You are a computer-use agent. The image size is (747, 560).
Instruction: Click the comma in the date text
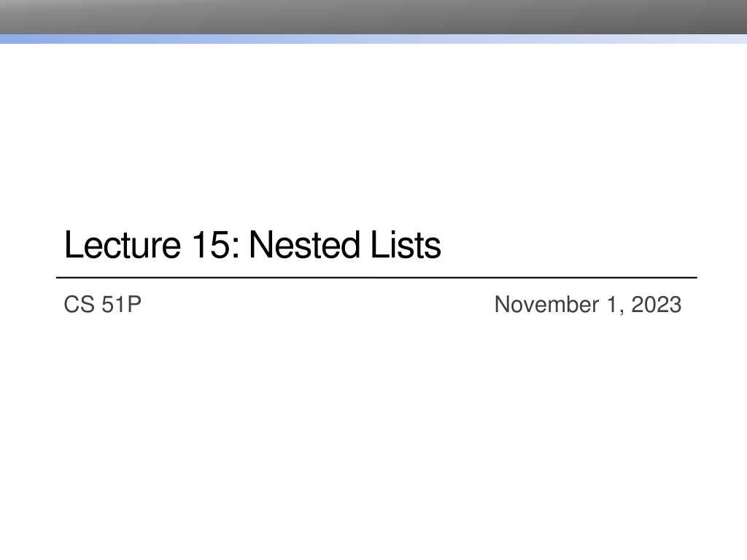click(x=621, y=311)
